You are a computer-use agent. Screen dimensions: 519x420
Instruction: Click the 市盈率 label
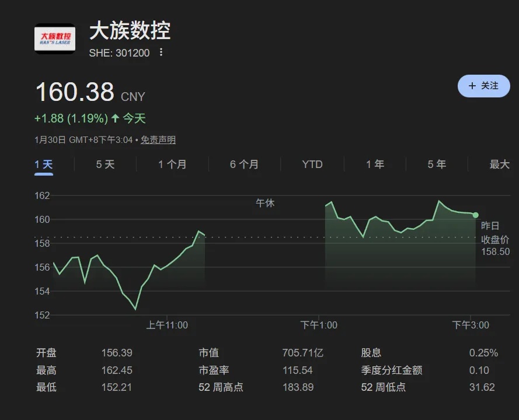point(214,370)
